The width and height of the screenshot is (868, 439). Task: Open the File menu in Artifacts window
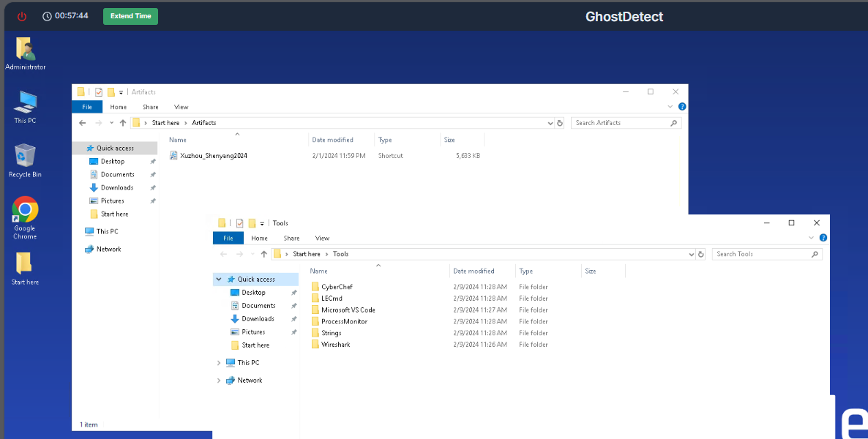pyautogui.click(x=87, y=107)
